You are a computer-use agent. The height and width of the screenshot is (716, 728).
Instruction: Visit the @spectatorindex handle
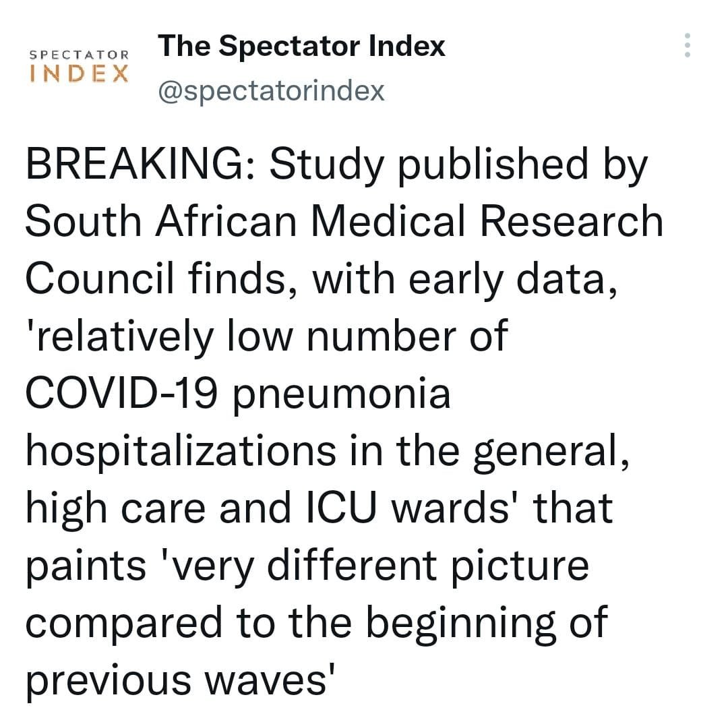[x=271, y=90]
